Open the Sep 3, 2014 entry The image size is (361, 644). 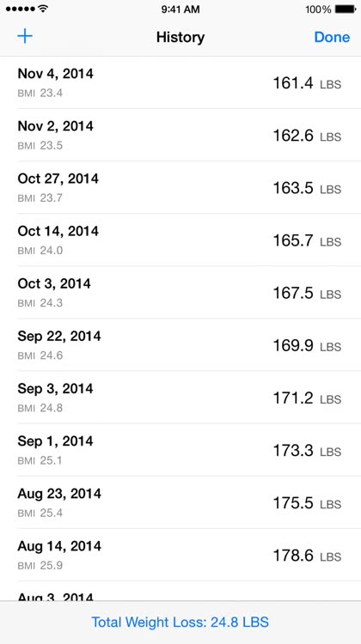coord(180,398)
